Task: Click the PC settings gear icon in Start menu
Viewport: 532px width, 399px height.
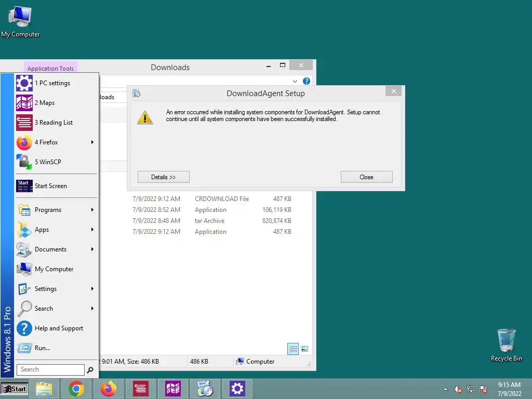Action: 24,83
